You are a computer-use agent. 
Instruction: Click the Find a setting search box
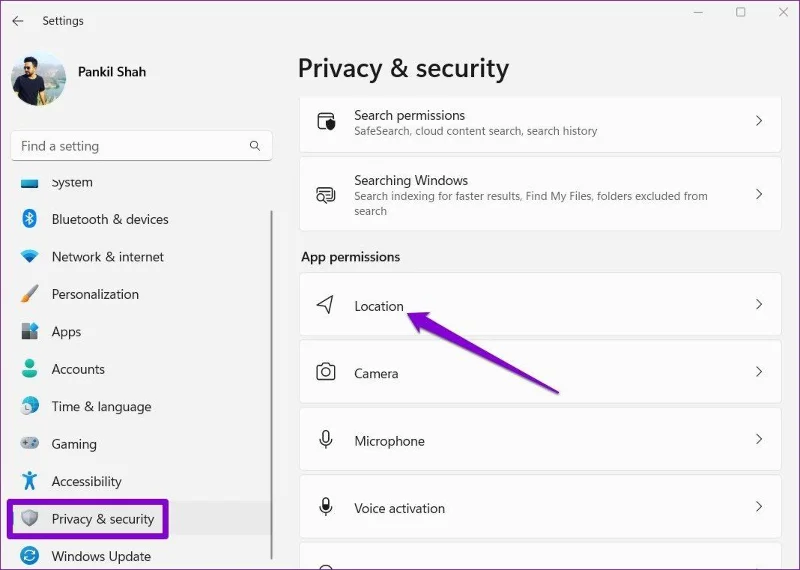pos(141,146)
